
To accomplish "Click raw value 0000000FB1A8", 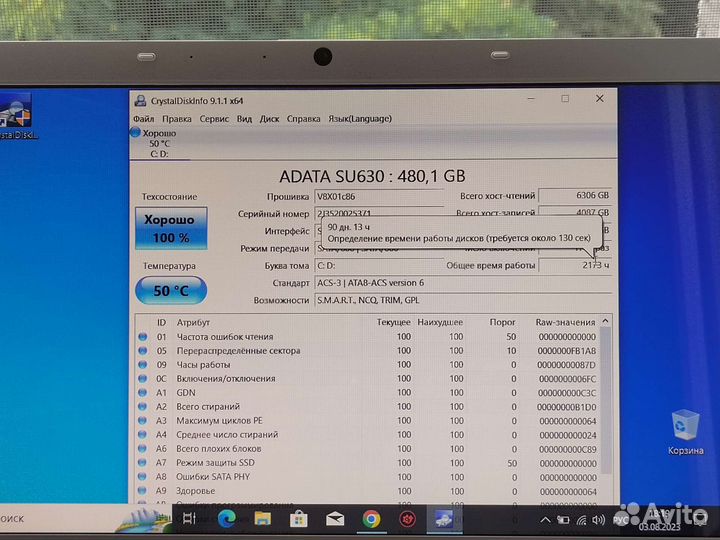I will (567, 351).
